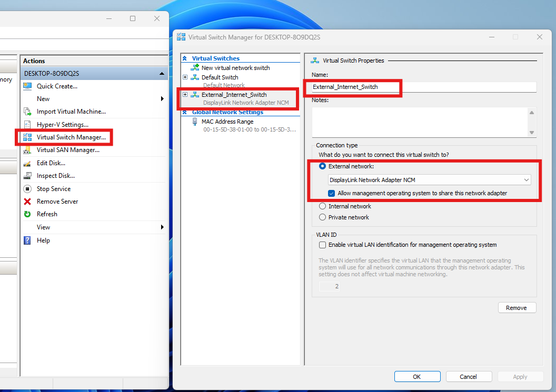Click the Quick Create icon
The width and height of the screenshot is (556, 392).
(27, 86)
